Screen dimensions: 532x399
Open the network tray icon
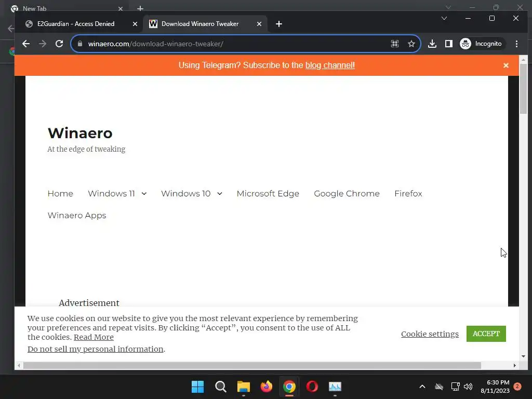point(455,387)
